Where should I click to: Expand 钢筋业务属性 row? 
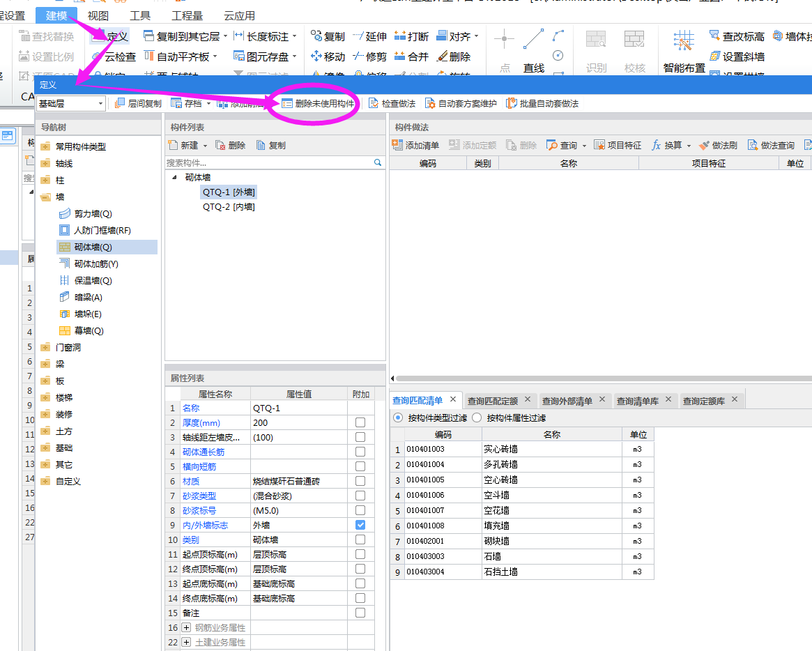(x=186, y=627)
